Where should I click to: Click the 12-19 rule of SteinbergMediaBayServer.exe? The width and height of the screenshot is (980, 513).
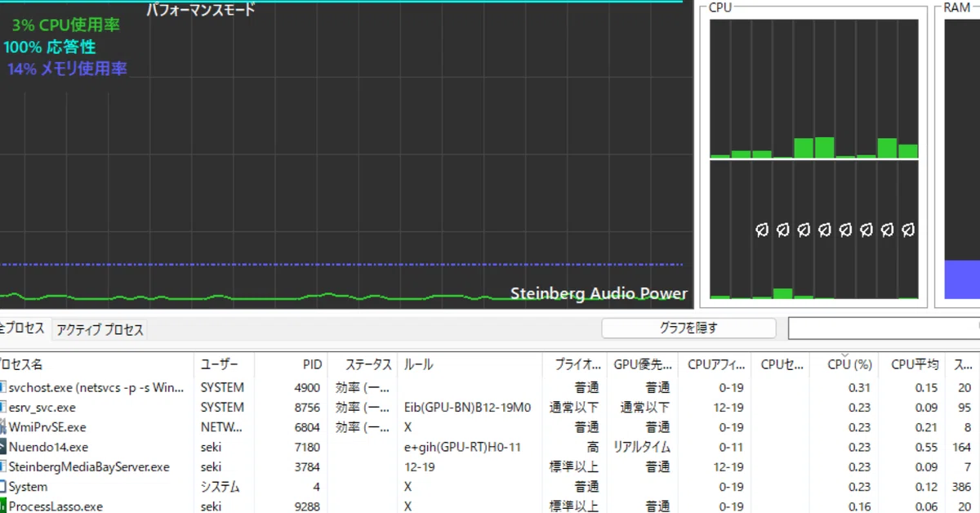420,466
